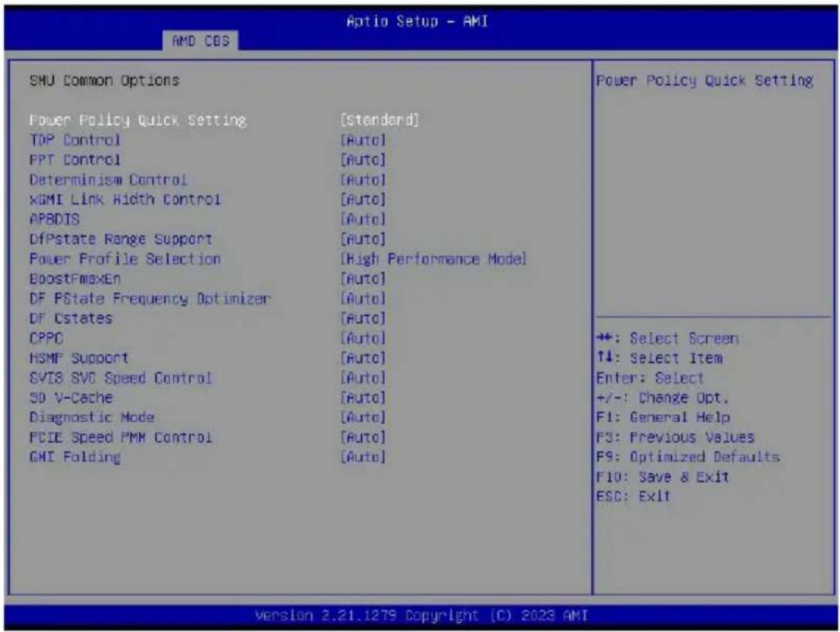Screen dimensions: 840x632
Task: Select the HSMP Support option
Action: click(x=79, y=358)
